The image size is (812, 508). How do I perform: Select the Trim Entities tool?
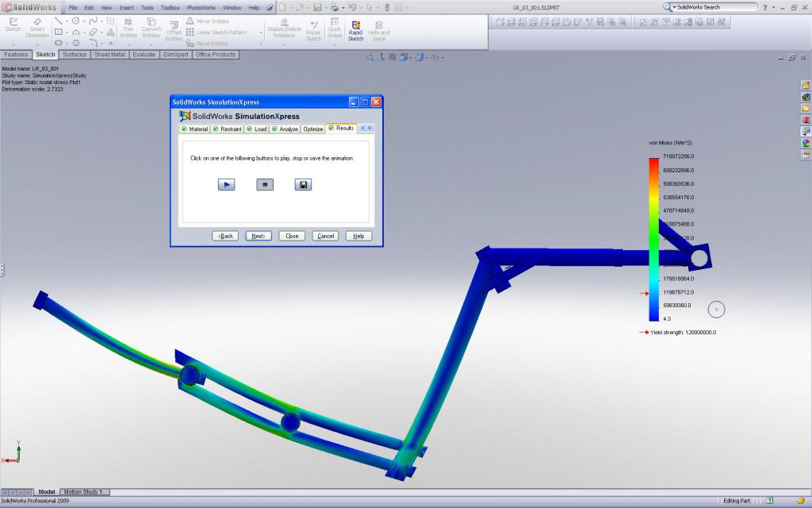[128, 29]
